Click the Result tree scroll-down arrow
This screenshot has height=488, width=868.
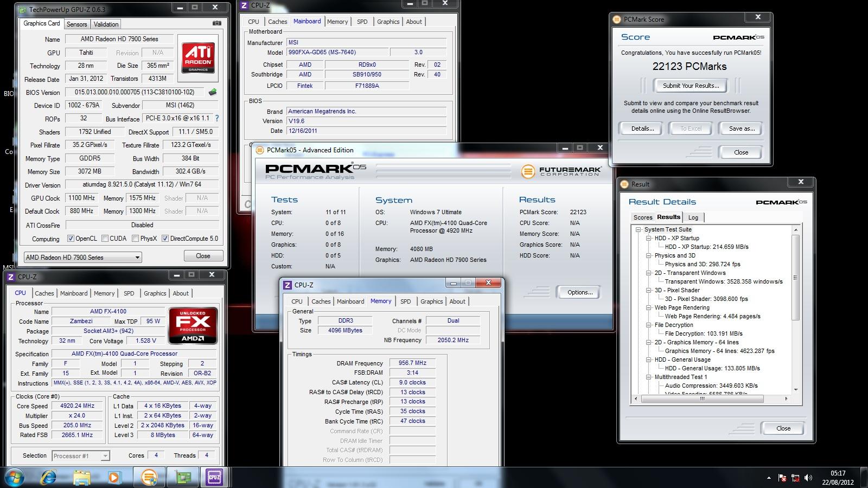point(795,389)
